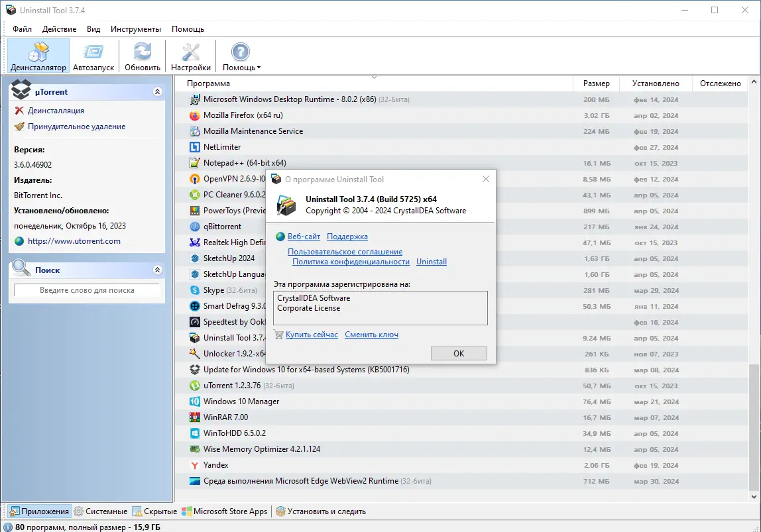Open the Инструменты menu
The width and height of the screenshot is (761, 532).
(135, 29)
